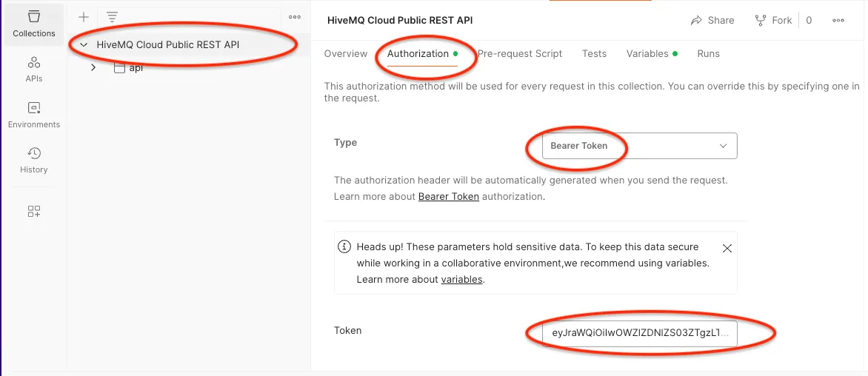The height and width of the screenshot is (376, 868).
Task: Click the Token input field
Action: click(x=639, y=333)
